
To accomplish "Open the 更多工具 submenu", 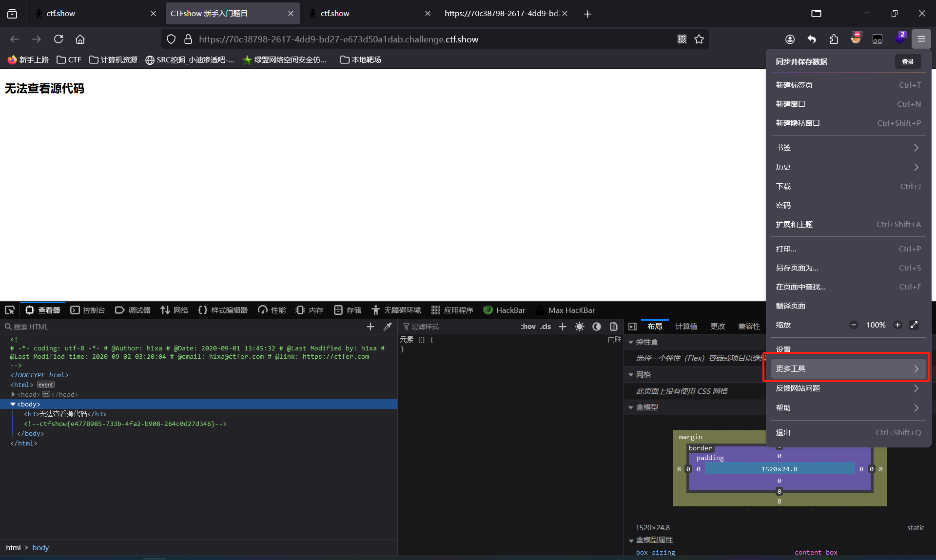I will tap(848, 369).
